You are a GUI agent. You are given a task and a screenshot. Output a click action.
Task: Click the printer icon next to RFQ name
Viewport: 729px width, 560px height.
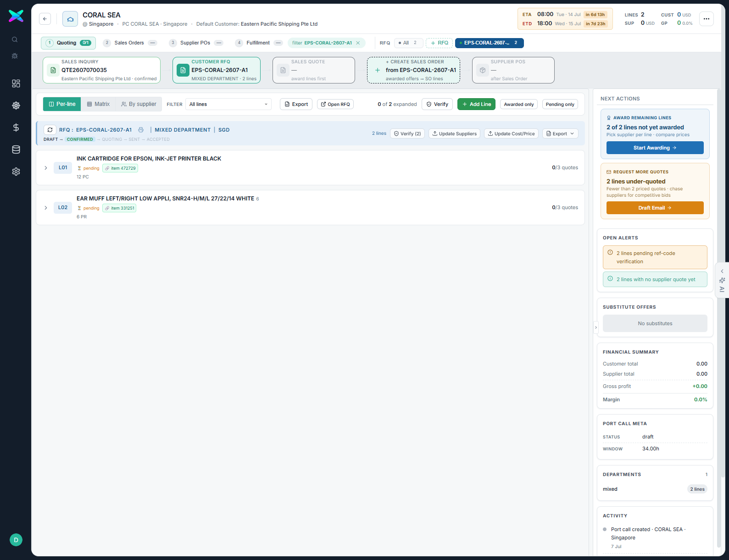pos(141,130)
